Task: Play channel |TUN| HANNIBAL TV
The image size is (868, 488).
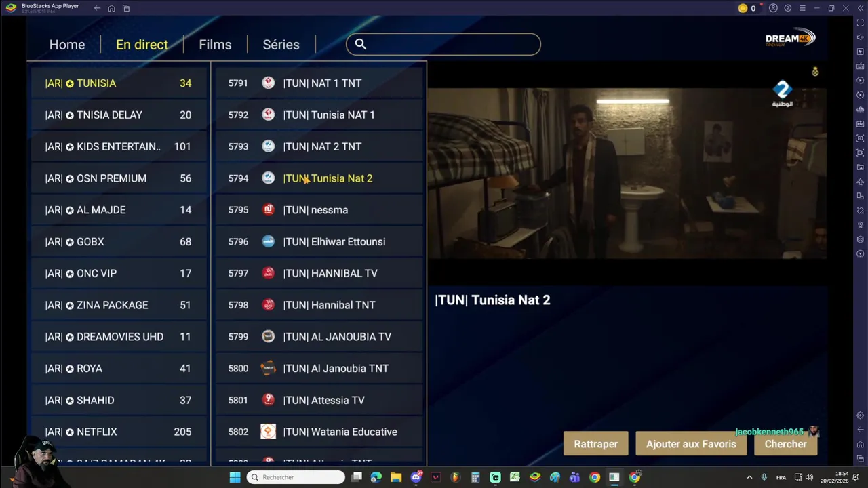Action: point(319,273)
